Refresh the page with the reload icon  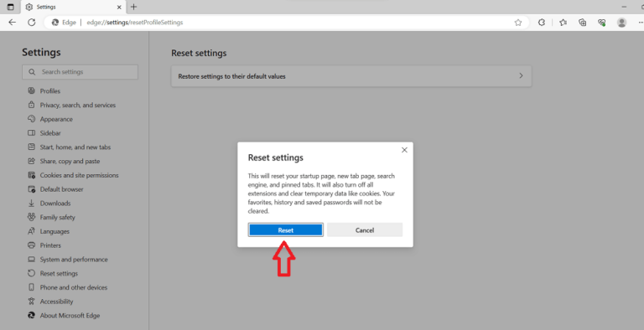[32, 22]
